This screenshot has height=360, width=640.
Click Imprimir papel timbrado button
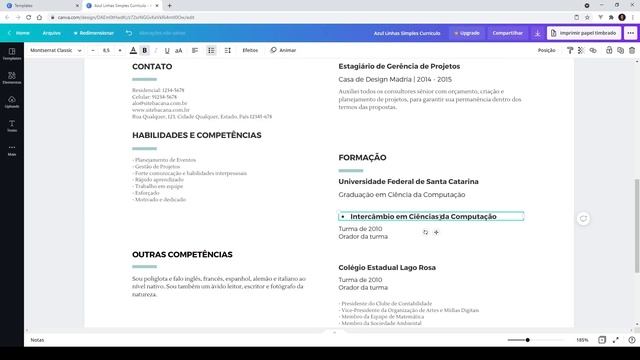[584, 33]
